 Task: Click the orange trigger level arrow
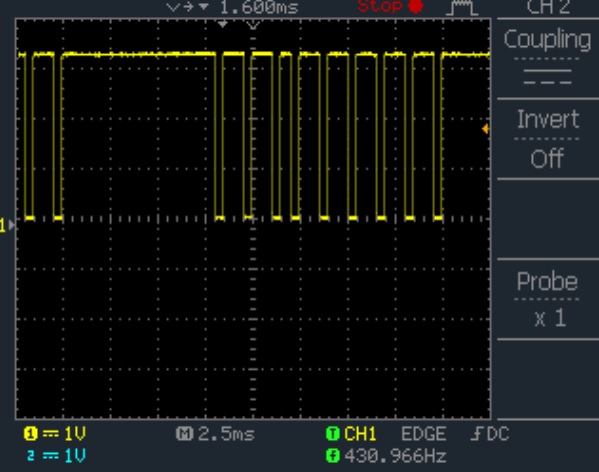tap(485, 129)
